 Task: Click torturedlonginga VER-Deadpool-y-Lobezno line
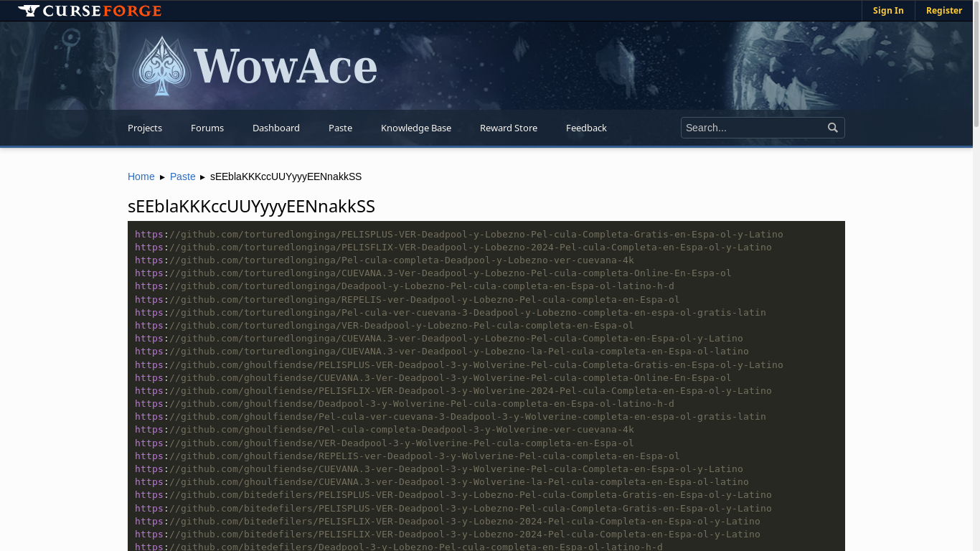click(385, 326)
